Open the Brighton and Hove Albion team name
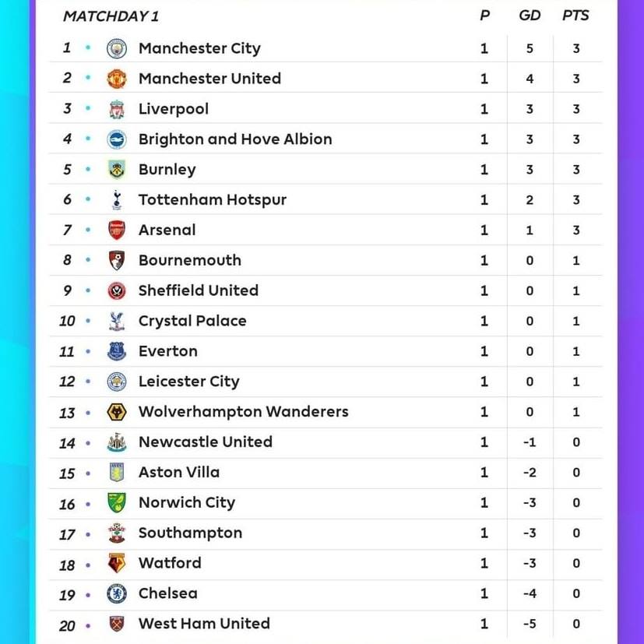 (235, 139)
